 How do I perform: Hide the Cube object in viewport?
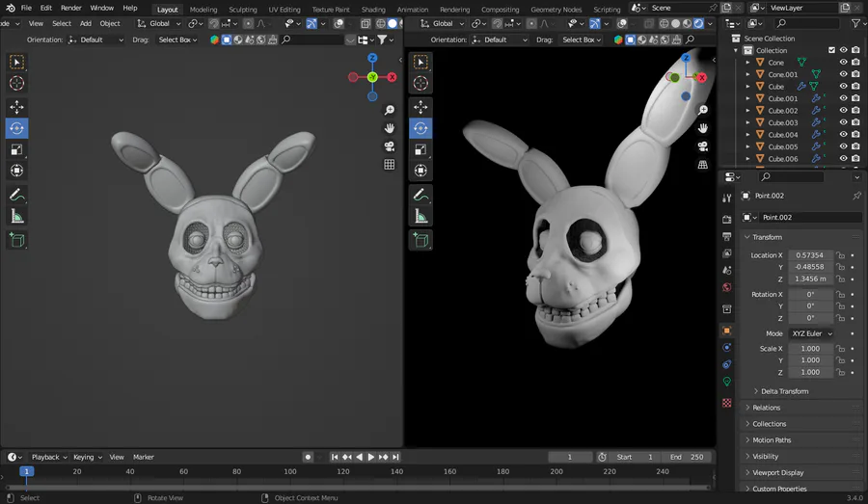click(x=844, y=87)
